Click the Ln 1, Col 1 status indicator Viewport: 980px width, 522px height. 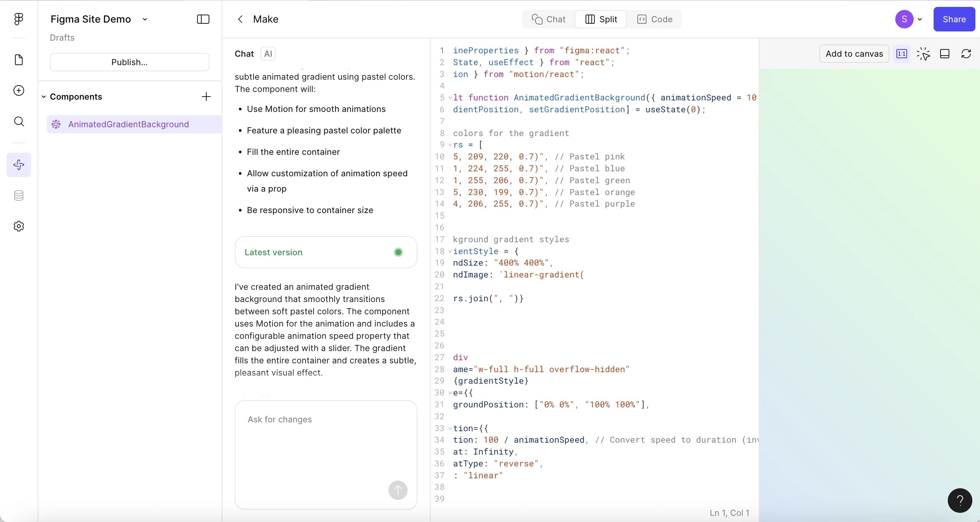pos(729,513)
